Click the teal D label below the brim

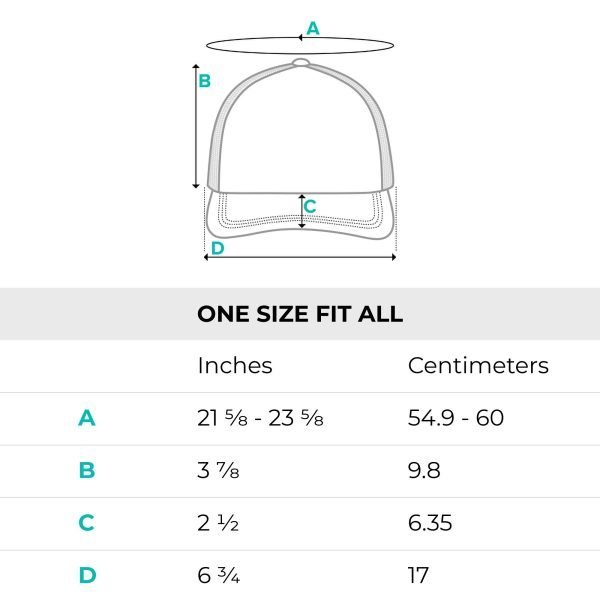[x=217, y=248]
